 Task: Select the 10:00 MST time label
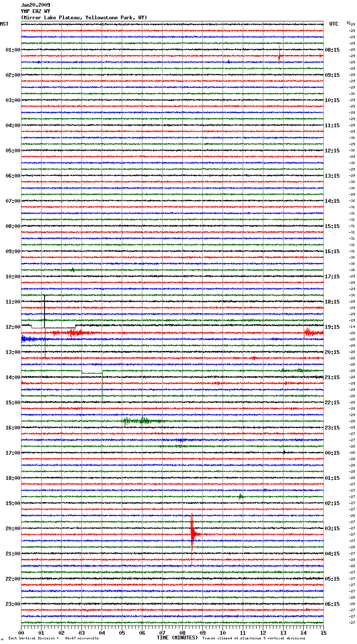pos(13,277)
